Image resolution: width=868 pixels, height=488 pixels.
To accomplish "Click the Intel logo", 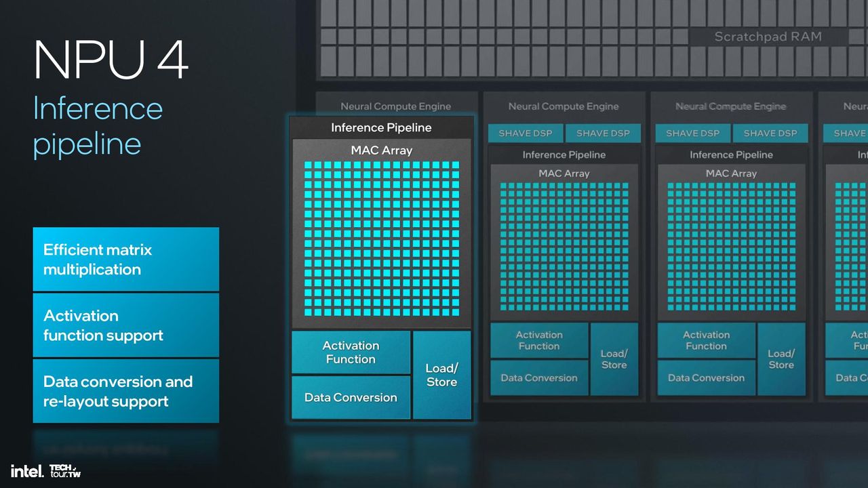I will pyautogui.click(x=27, y=470).
